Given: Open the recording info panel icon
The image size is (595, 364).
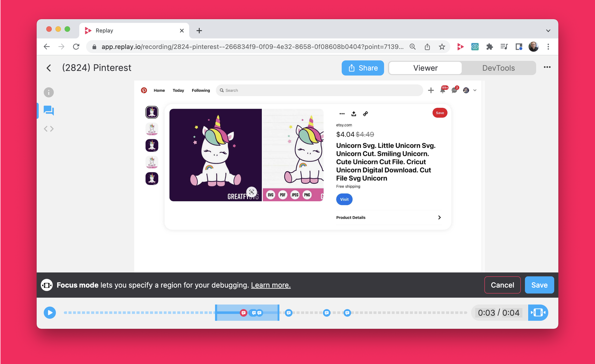Looking at the screenshot, I should (49, 92).
